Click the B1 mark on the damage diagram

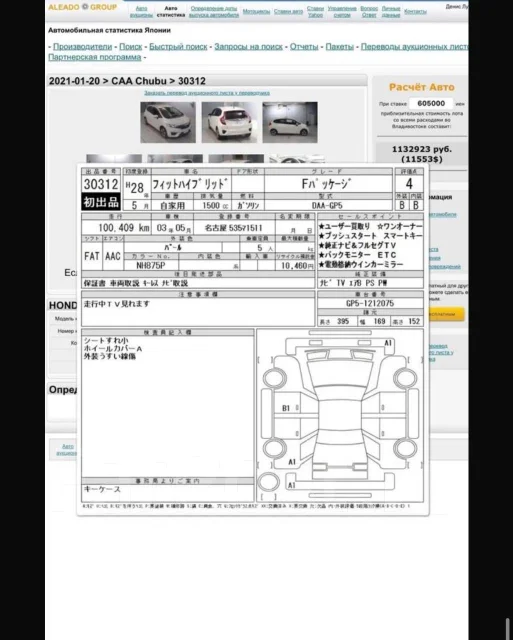[286, 408]
